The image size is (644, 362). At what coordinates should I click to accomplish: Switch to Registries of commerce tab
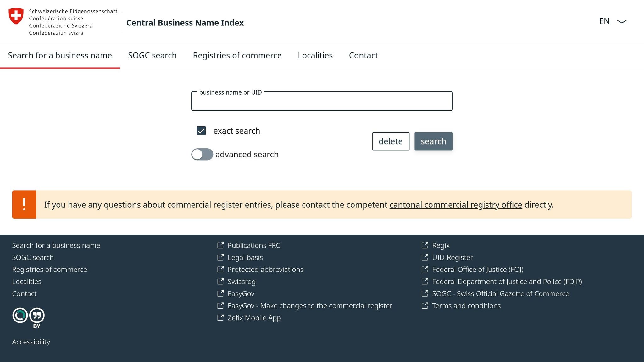pyautogui.click(x=237, y=55)
